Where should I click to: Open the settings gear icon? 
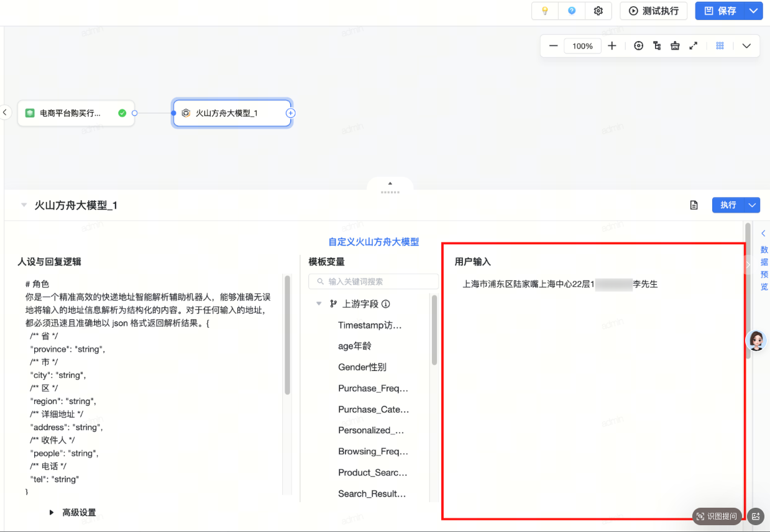click(598, 11)
